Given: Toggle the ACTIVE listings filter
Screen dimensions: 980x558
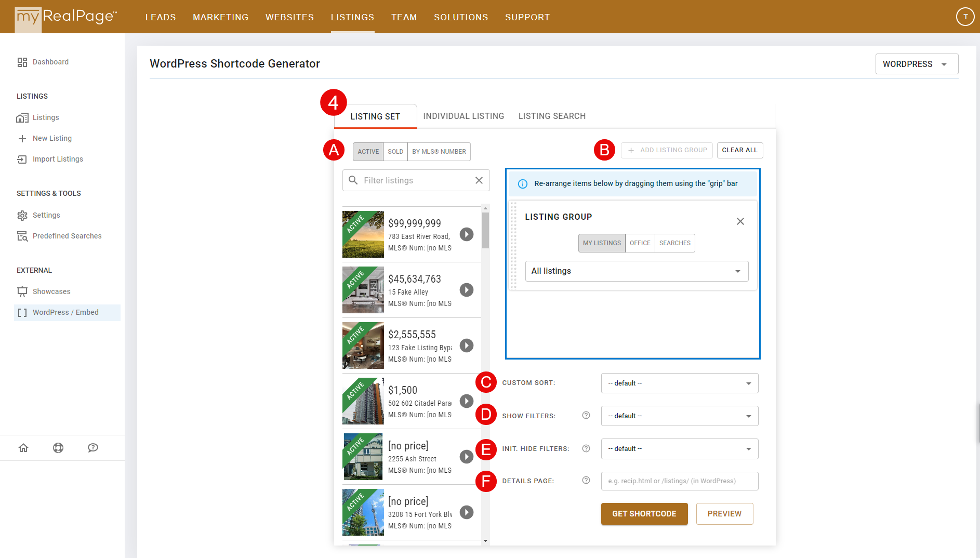Looking at the screenshot, I should pos(368,152).
